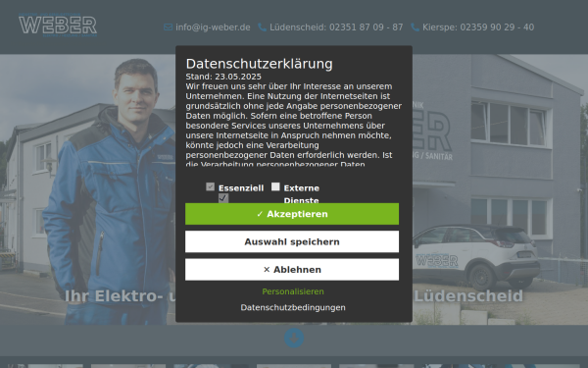
Task: Click the envelope email icon
Action: pos(168,27)
